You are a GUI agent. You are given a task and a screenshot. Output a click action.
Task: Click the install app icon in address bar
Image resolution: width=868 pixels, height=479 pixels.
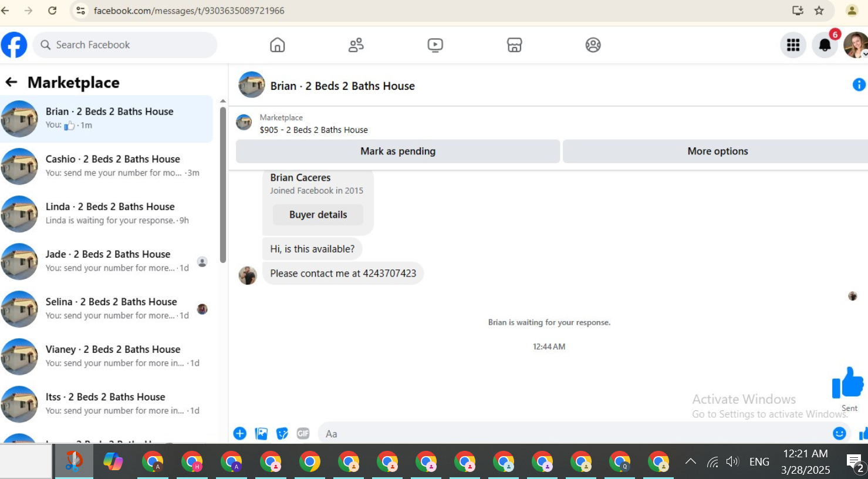click(x=798, y=11)
